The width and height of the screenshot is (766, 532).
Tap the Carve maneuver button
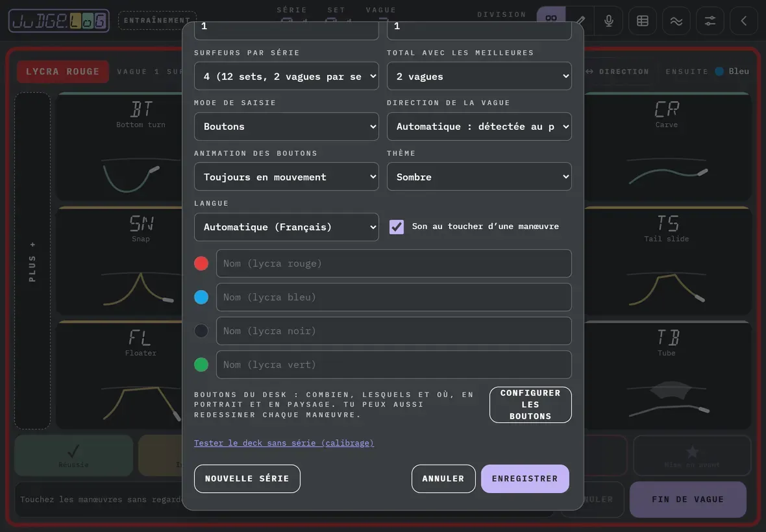[667, 147]
